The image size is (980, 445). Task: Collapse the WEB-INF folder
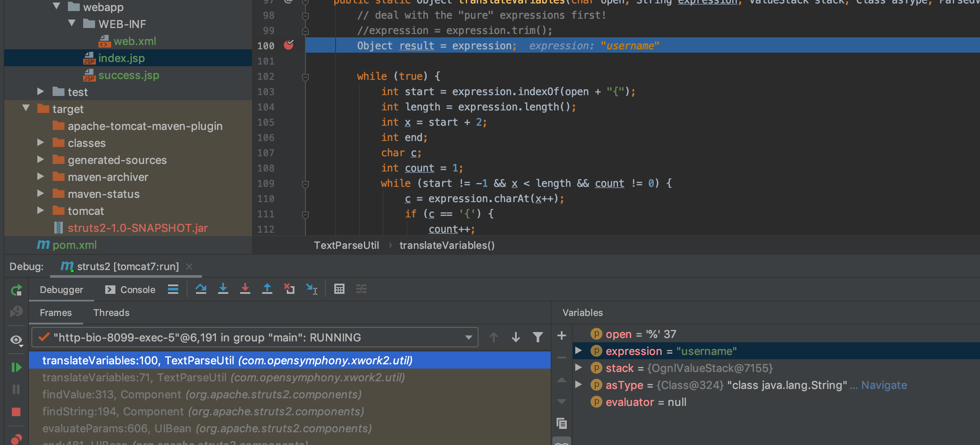[x=72, y=23]
